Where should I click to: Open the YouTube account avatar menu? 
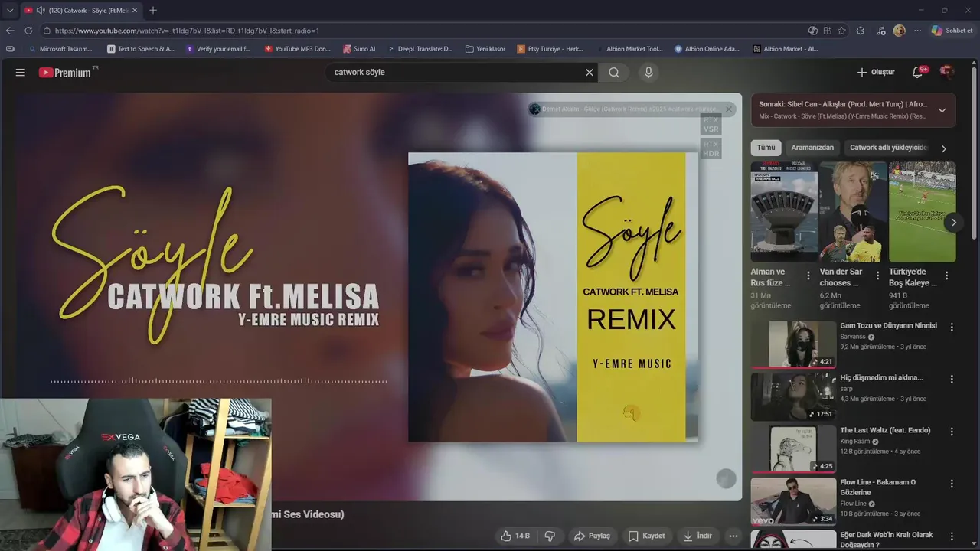click(x=946, y=72)
